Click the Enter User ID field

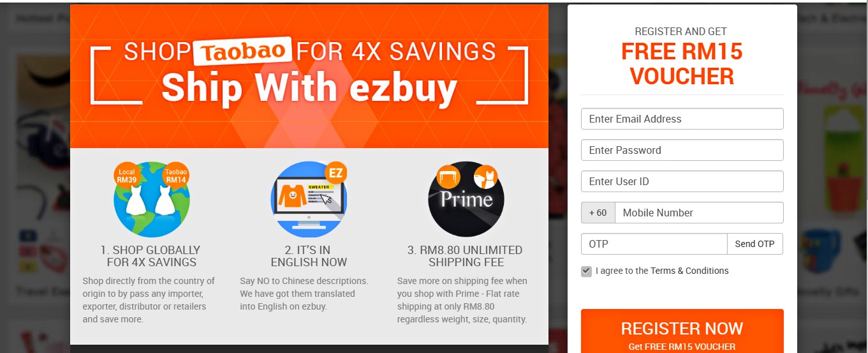pos(682,181)
